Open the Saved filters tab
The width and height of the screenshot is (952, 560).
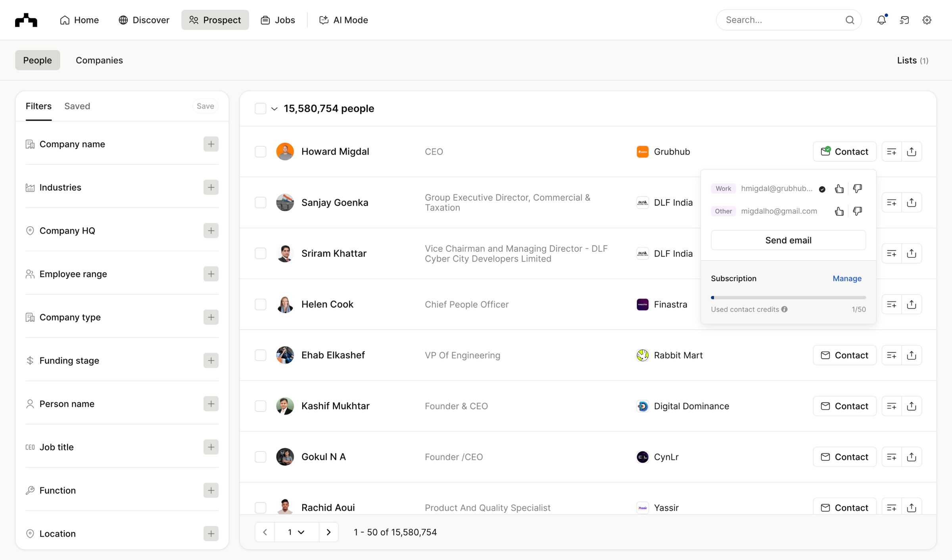[x=77, y=106]
